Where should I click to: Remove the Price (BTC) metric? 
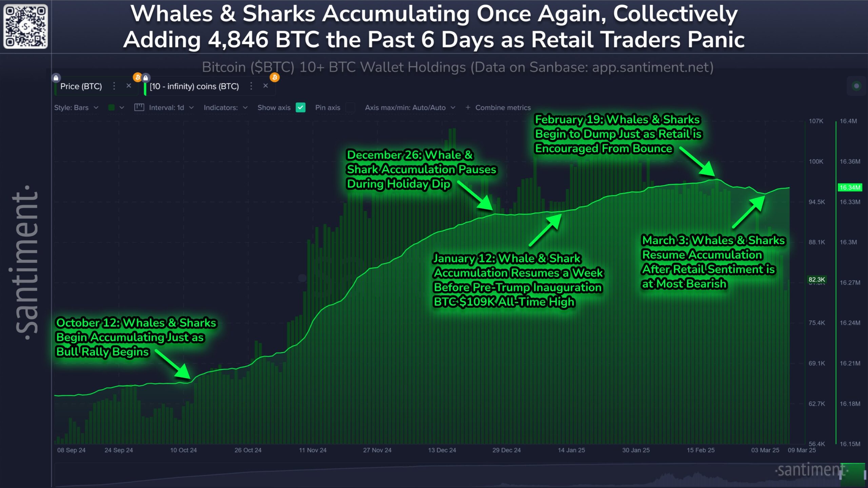pos(129,86)
